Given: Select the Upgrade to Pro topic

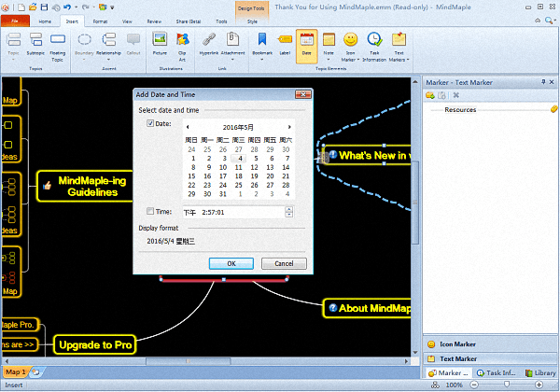Looking at the screenshot, I should click(x=95, y=344).
